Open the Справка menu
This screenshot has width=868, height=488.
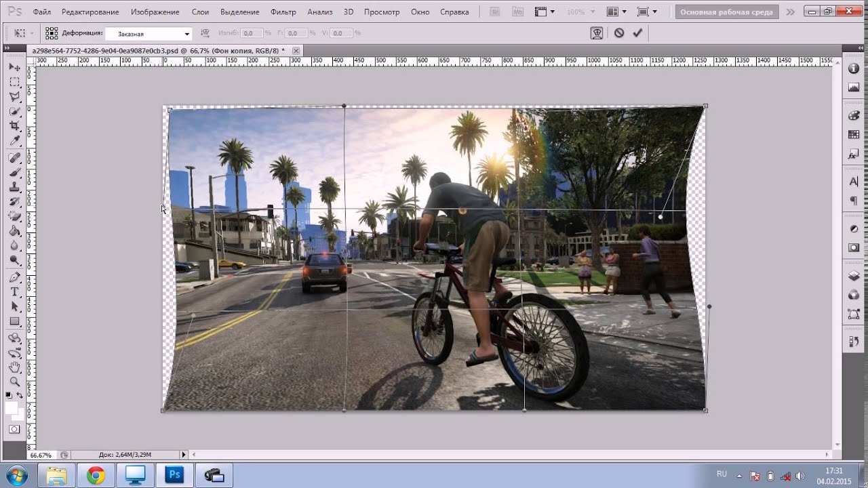454,12
